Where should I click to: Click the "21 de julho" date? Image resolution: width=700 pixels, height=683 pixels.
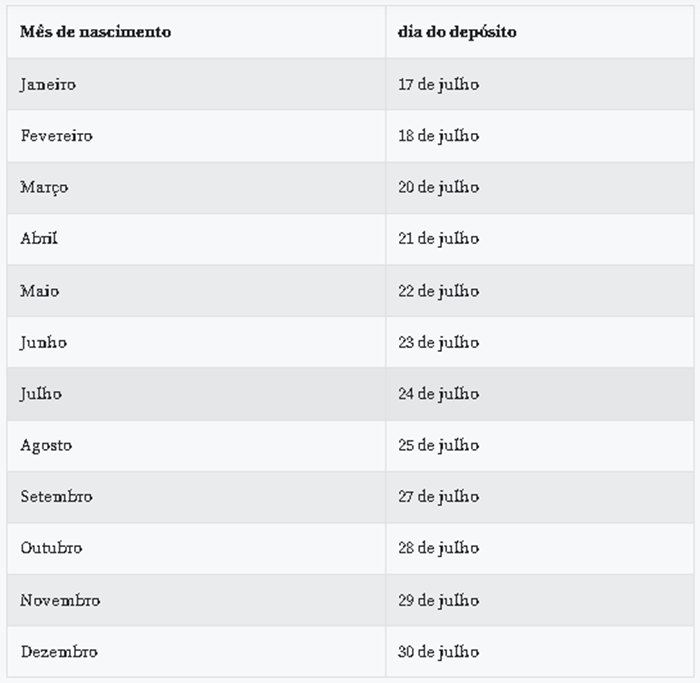tap(438, 239)
